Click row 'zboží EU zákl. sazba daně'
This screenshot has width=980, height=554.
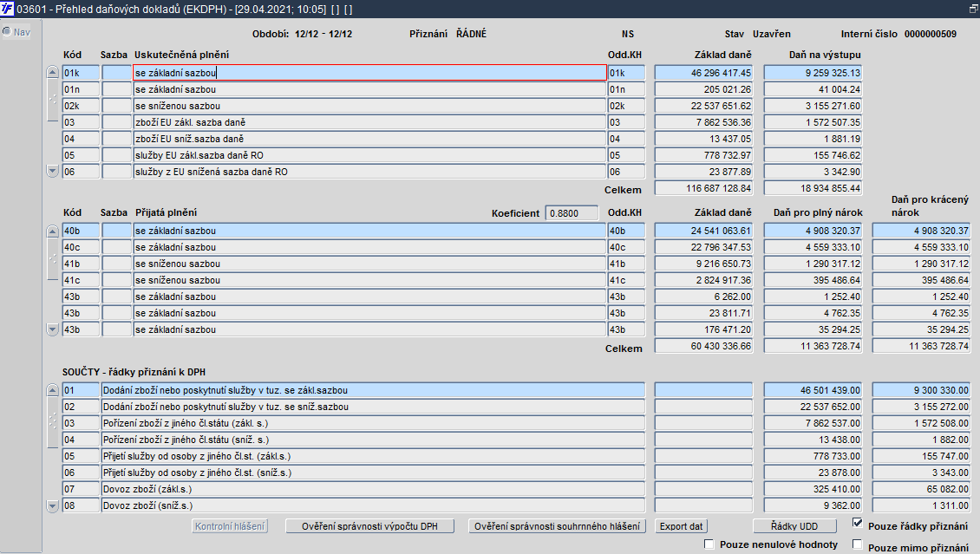(369, 122)
